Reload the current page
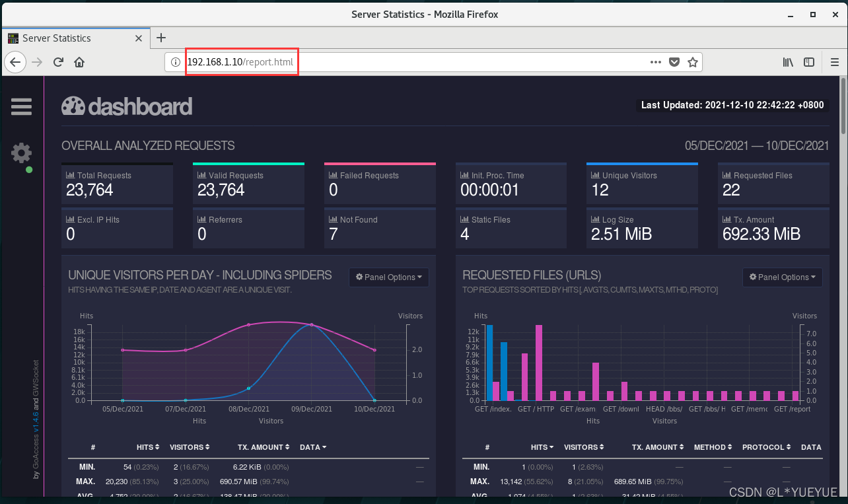 (58, 62)
